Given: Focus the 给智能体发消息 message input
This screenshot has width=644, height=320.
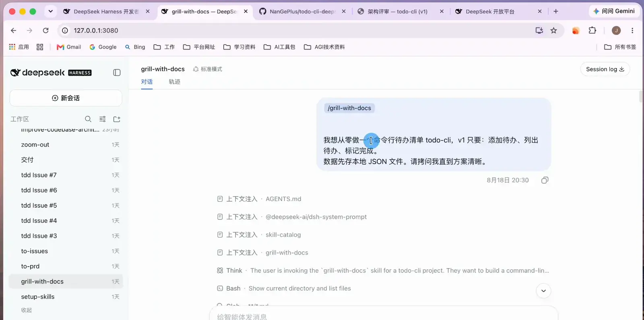Looking at the screenshot, I should point(384,316).
